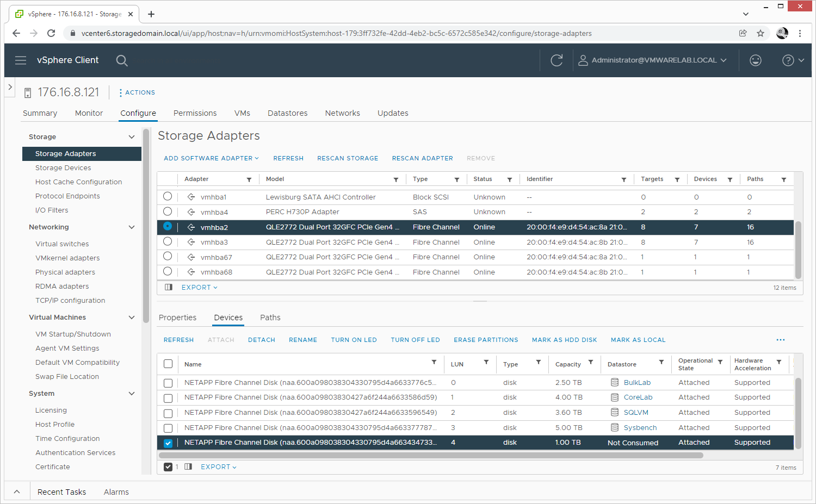Collapse the Storage section in sidebar
816x504 pixels.
[131, 137]
